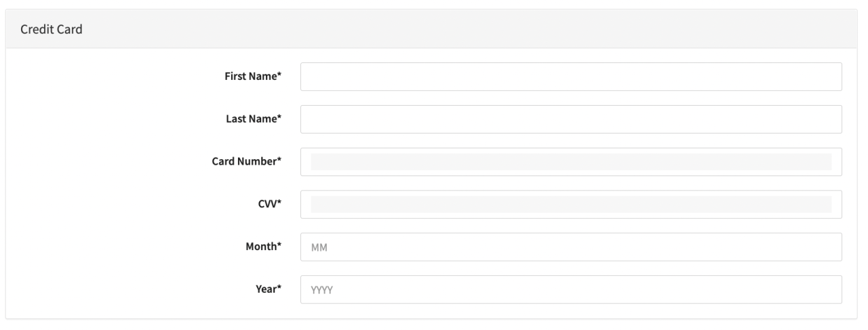Screen dimensions: 868x330
Task: Click the "Card Number" label text
Action: tap(244, 162)
